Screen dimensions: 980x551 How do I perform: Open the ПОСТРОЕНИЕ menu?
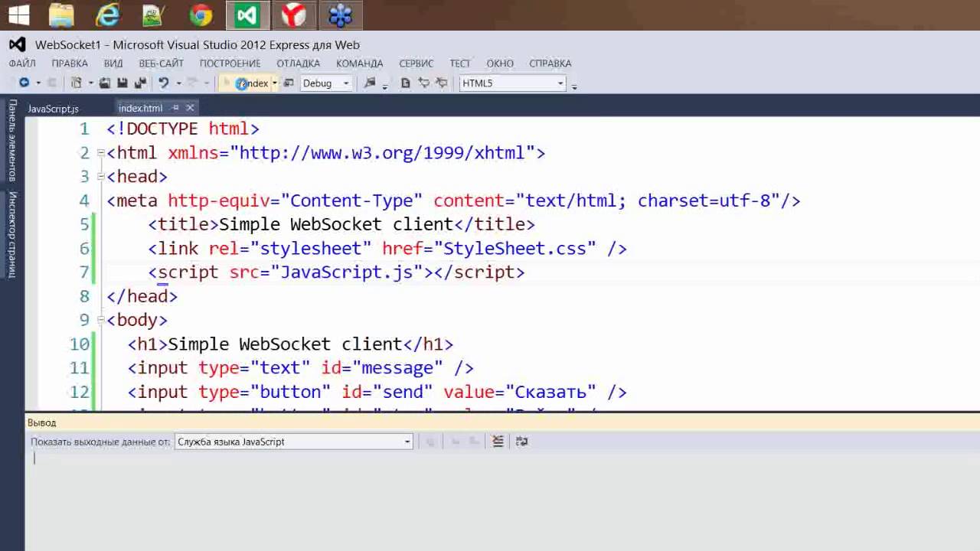[230, 64]
